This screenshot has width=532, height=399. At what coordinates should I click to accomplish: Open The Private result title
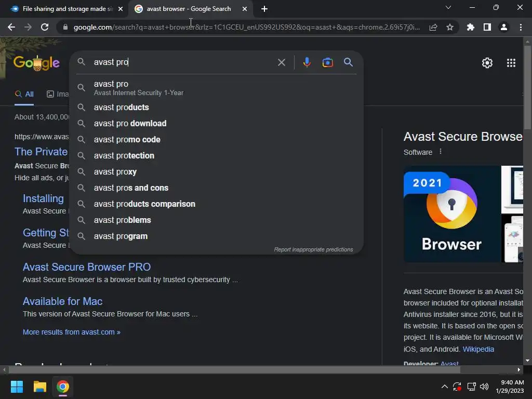[x=41, y=152]
